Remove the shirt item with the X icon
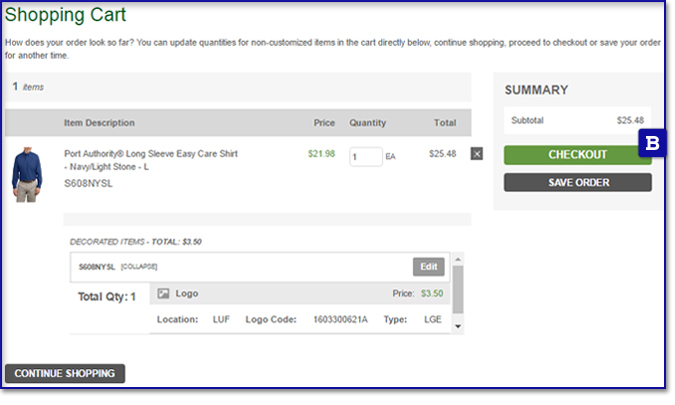The image size is (675, 405). [476, 154]
